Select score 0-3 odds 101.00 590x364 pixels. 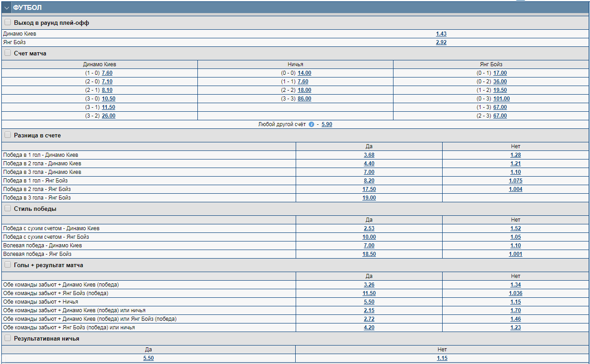coord(501,99)
